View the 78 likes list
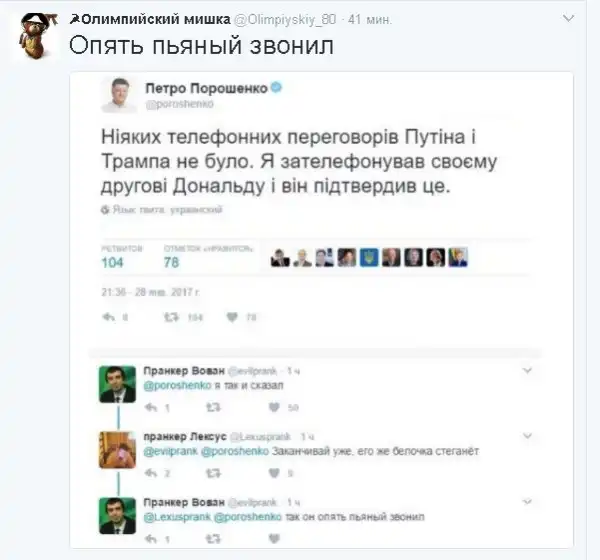600x560 pixels. [172, 262]
